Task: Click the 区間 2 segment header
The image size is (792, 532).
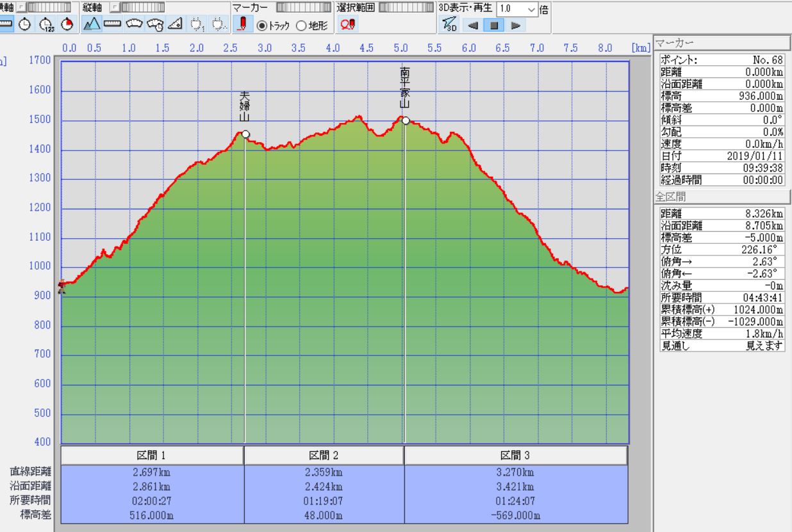Action: tap(324, 455)
